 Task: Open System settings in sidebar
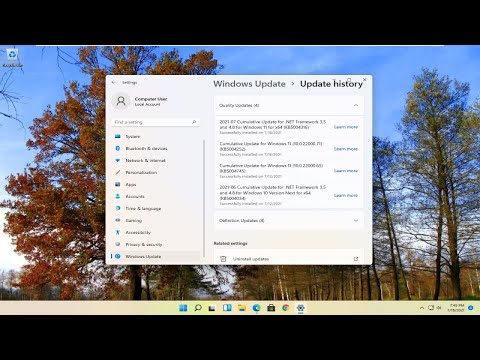(x=156, y=136)
